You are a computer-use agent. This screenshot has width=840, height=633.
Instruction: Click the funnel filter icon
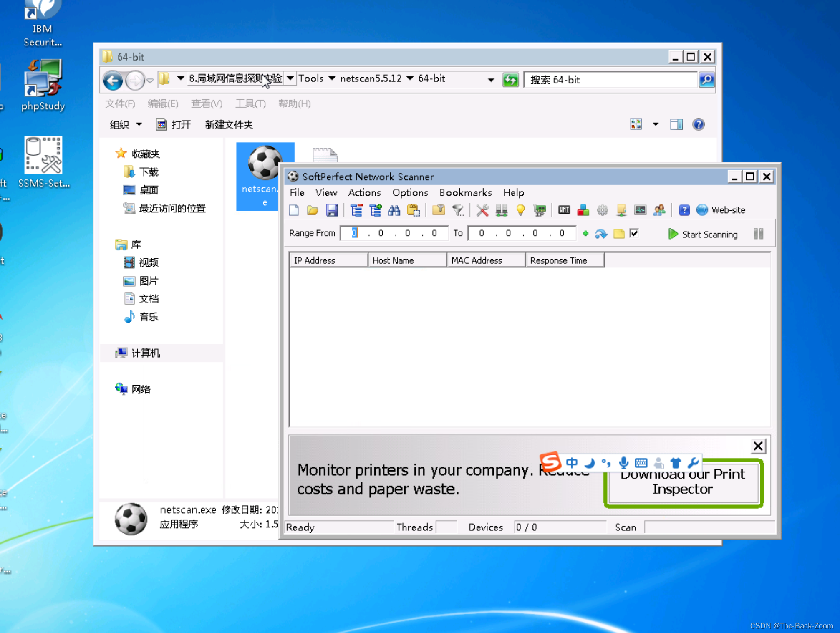tap(458, 210)
